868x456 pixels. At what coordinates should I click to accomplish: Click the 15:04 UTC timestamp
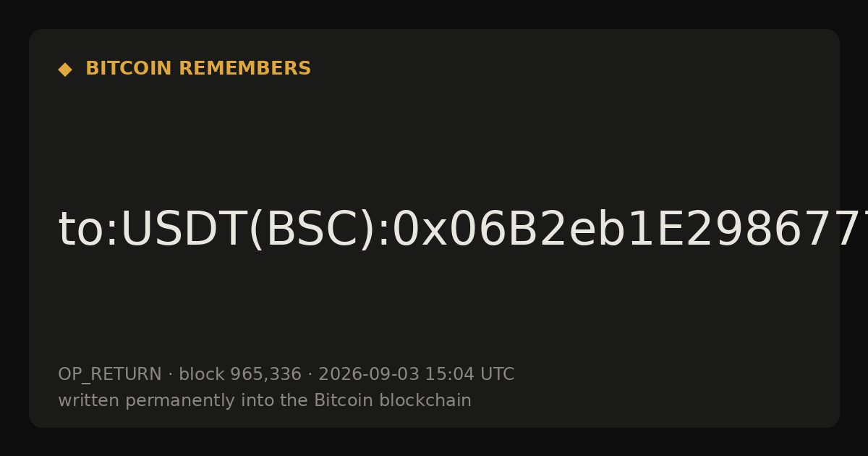[469, 374]
